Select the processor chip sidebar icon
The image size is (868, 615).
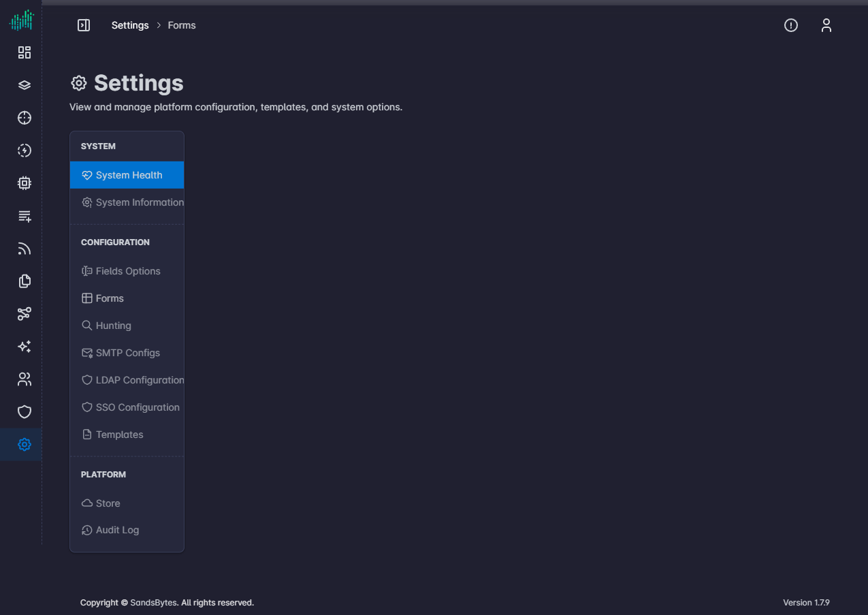pos(25,183)
